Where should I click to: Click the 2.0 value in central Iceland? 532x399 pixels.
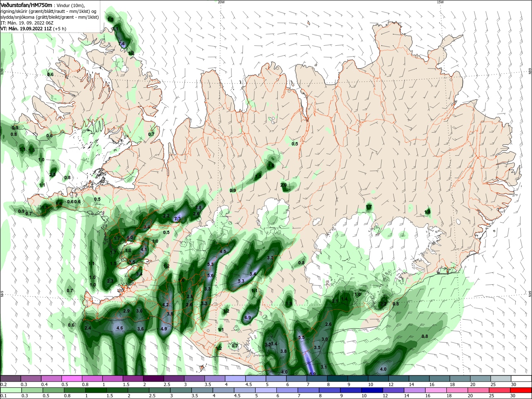(283, 185)
